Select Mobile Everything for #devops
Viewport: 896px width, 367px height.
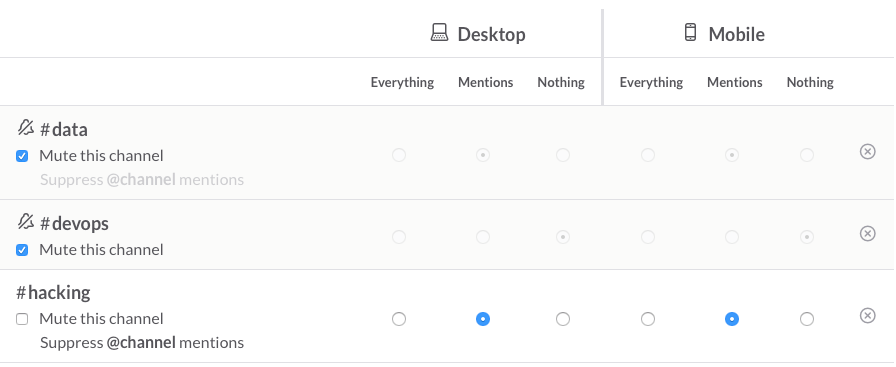pyautogui.click(x=647, y=237)
